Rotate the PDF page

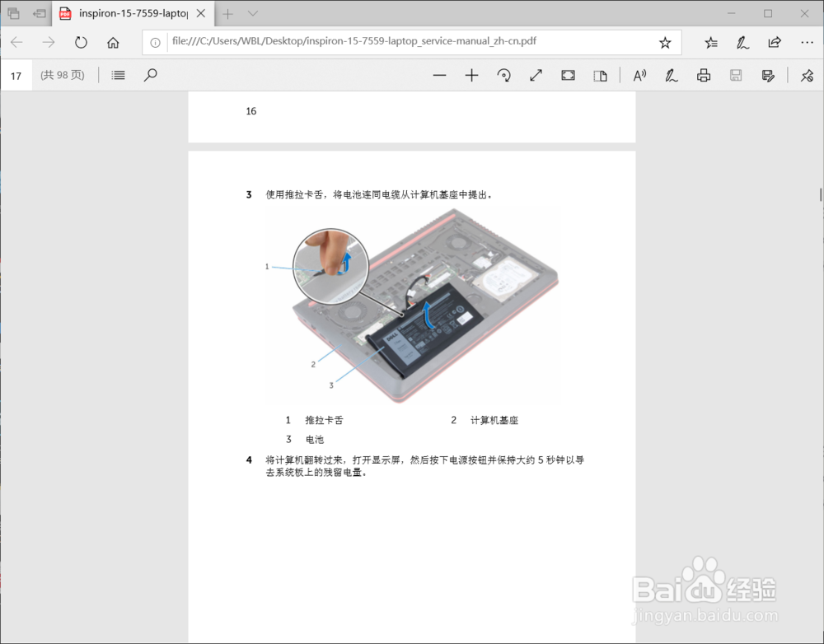(503, 75)
